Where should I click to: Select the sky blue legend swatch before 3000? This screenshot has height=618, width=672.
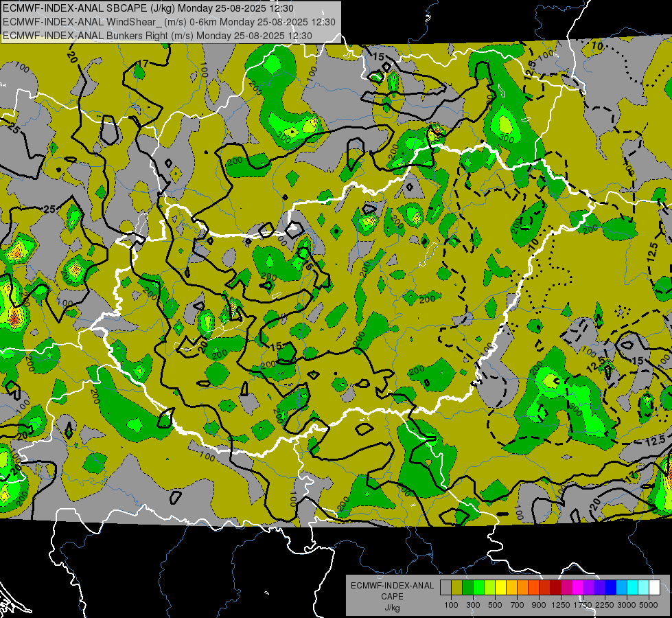(x=622, y=588)
